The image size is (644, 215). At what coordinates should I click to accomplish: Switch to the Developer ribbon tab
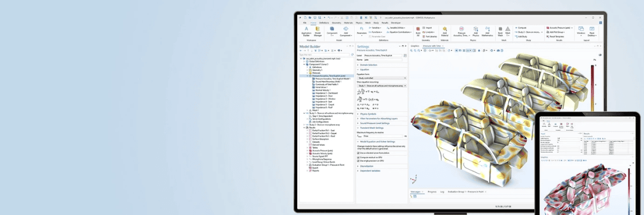click(x=396, y=23)
